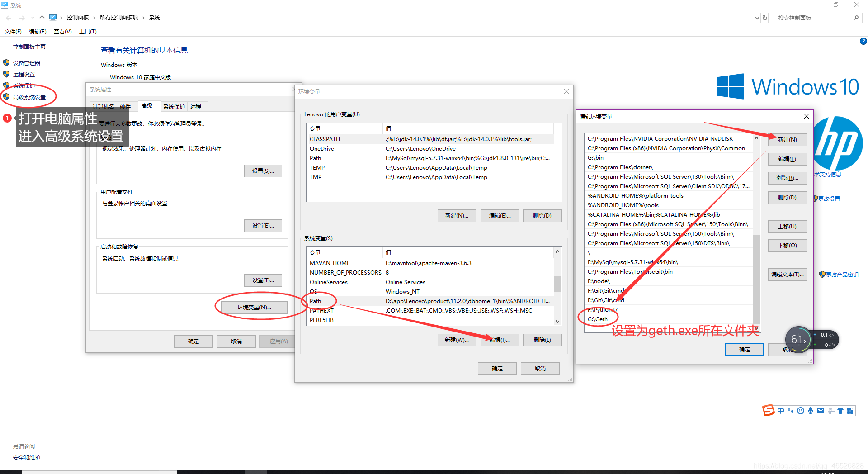Click the path list vertical scrollbar thumb
Image resolution: width=868 pixels, height=474 pixels.
click(x=756, y=280)
